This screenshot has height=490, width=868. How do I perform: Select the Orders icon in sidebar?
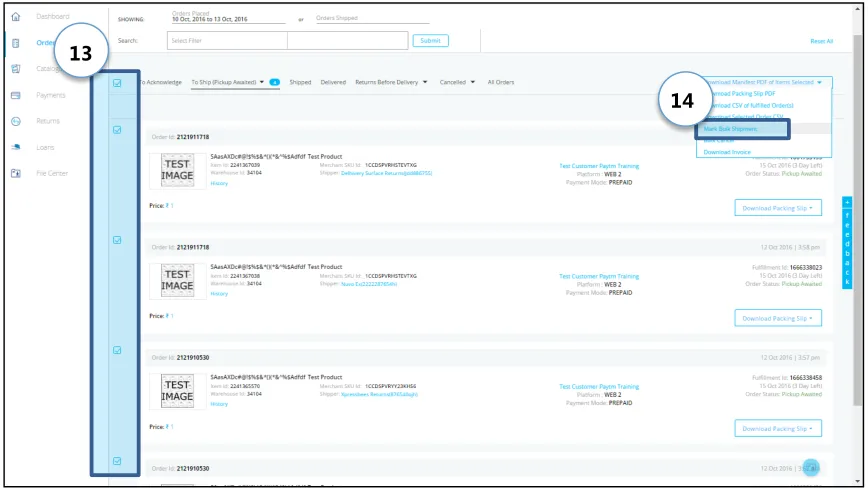(16, 43)
